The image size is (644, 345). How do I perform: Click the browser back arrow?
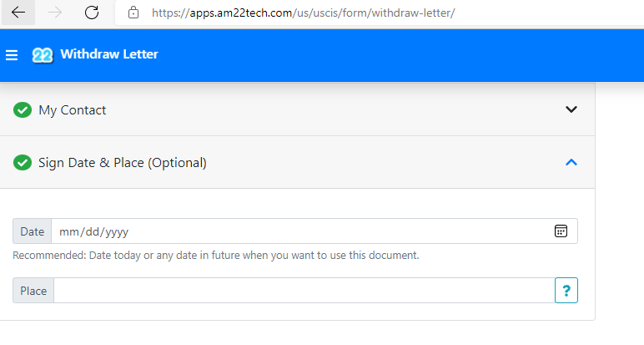point(18,13)
